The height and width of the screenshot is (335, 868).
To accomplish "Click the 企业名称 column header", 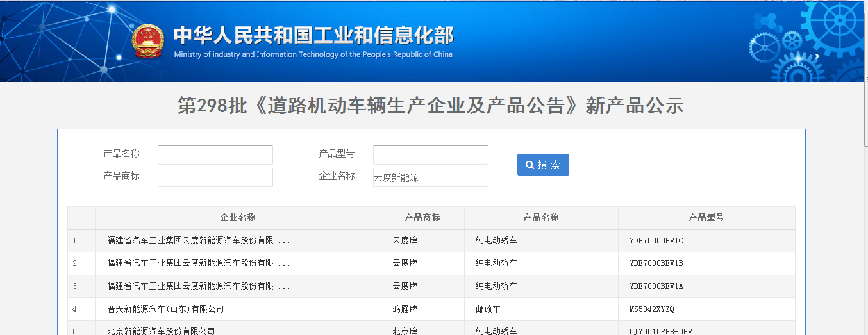I will click(238, 218).
